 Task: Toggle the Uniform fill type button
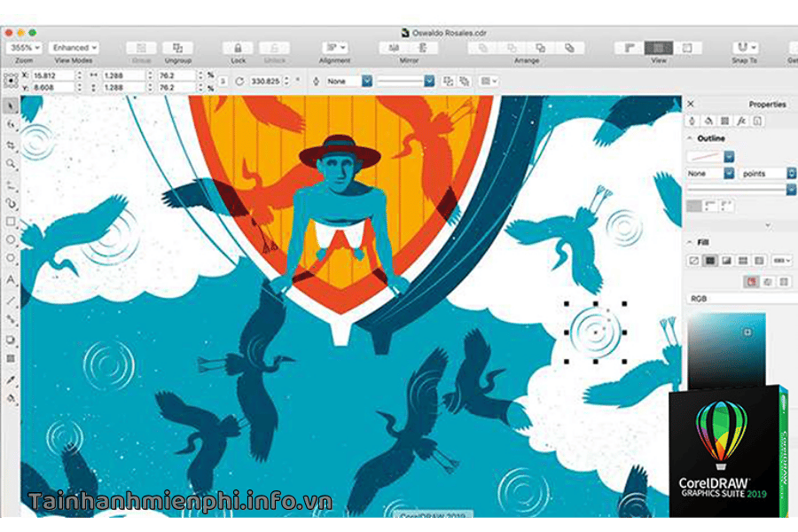710,261
